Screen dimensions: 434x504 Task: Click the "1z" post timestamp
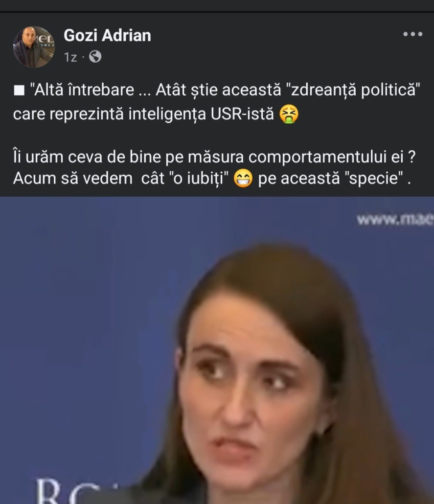[x=70, y=57]
